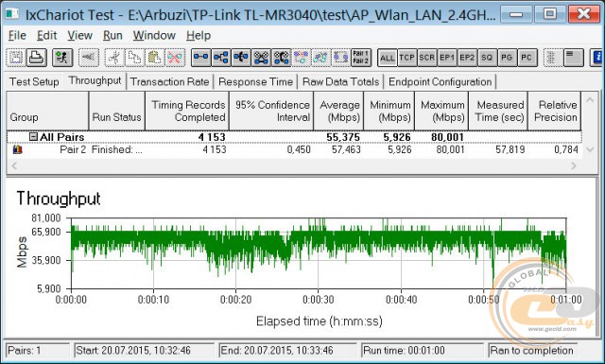Click the 'Run time: 00:01:00' status field

423,351
